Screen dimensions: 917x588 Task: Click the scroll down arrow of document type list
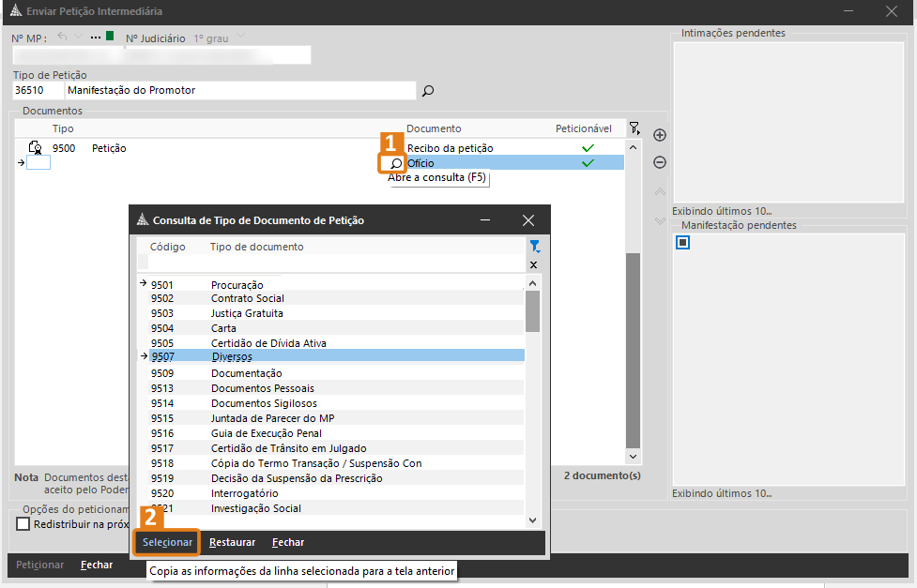tap(532, 520)
